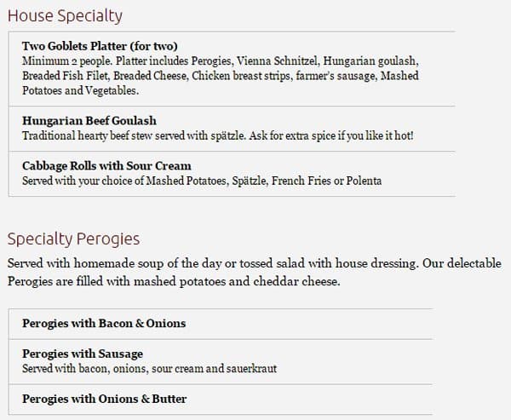Screen dimensions: 511x420
Task: Click the Cabbage Rolls side choices description
Action: [201, 181]
